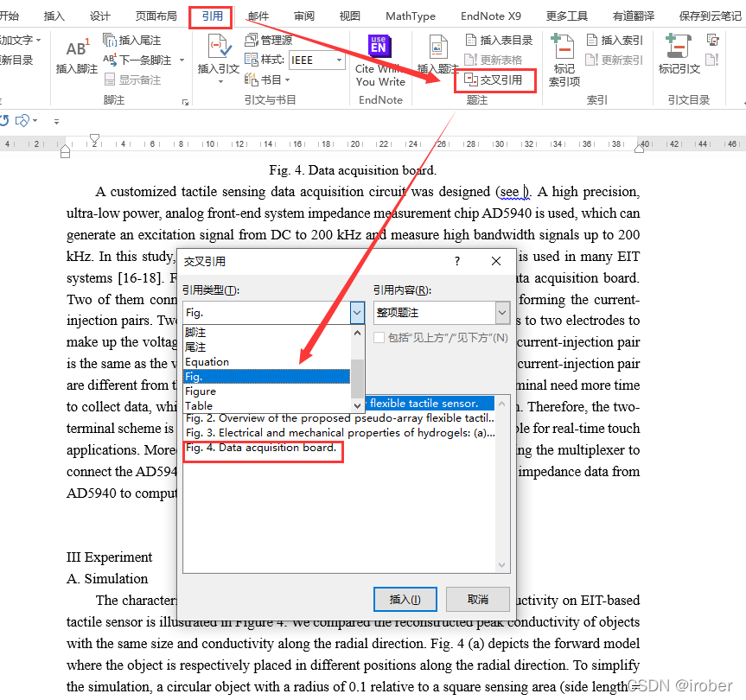Open the 有道翻译 ribbon tab

634,16
